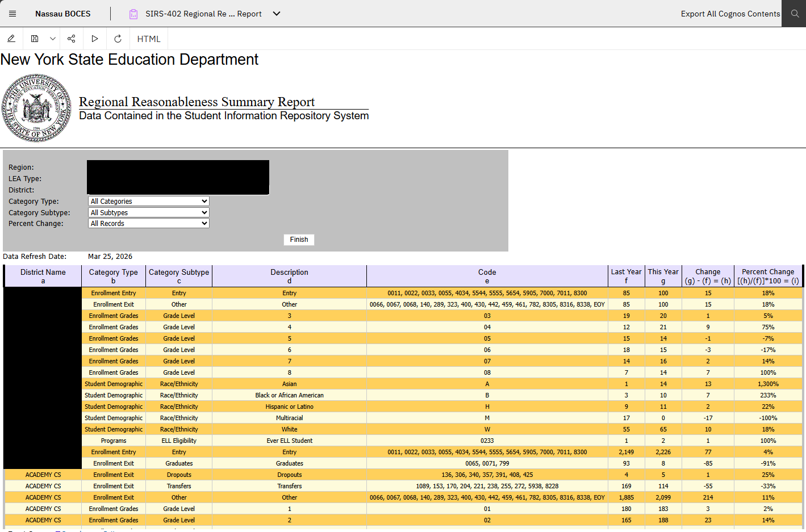Image resolution: width=806 pixels, height=532 pixels.
Task: Click the Hispanic or Latino description cell
Action: coord(290,407)
